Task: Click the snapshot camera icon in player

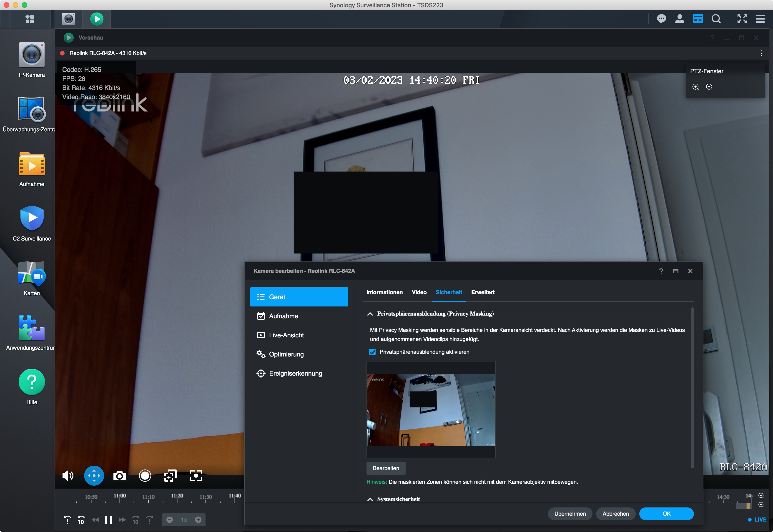Action: pos(119,476)
